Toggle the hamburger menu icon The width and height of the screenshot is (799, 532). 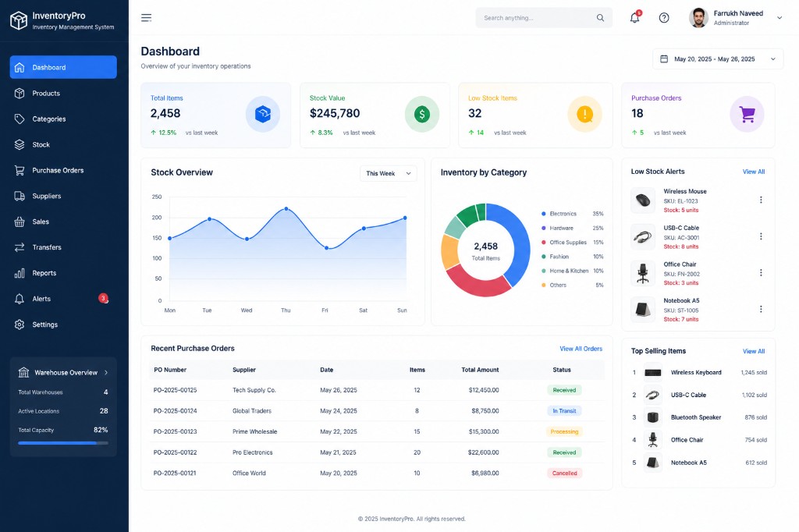[x=146, y=18]
